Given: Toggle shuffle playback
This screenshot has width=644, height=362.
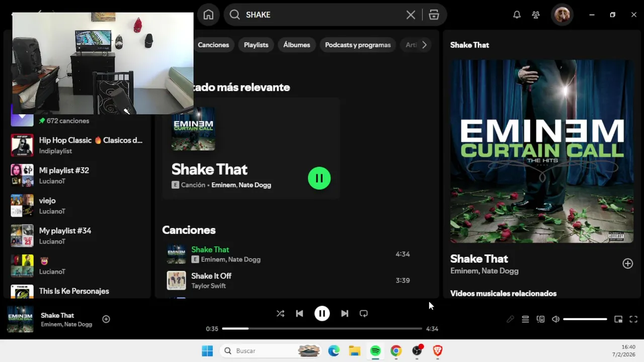Looking at the screenshot, I should click(280, 313).
